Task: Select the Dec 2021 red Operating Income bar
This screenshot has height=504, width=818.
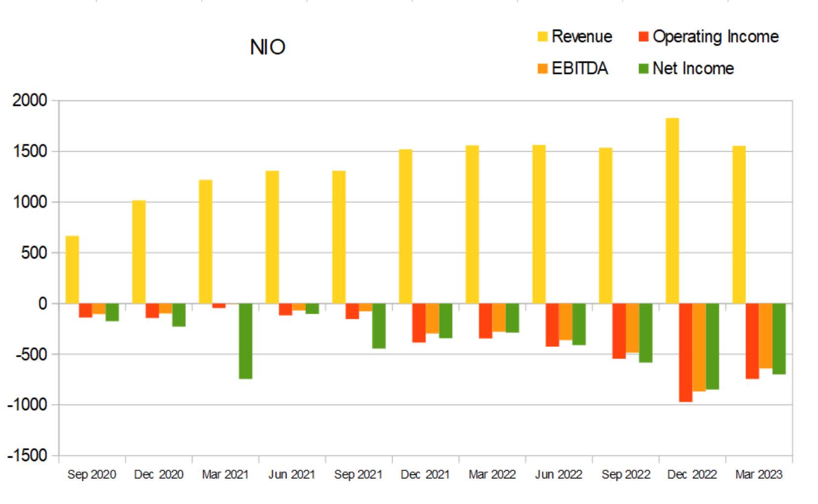Action: [419, 323]
